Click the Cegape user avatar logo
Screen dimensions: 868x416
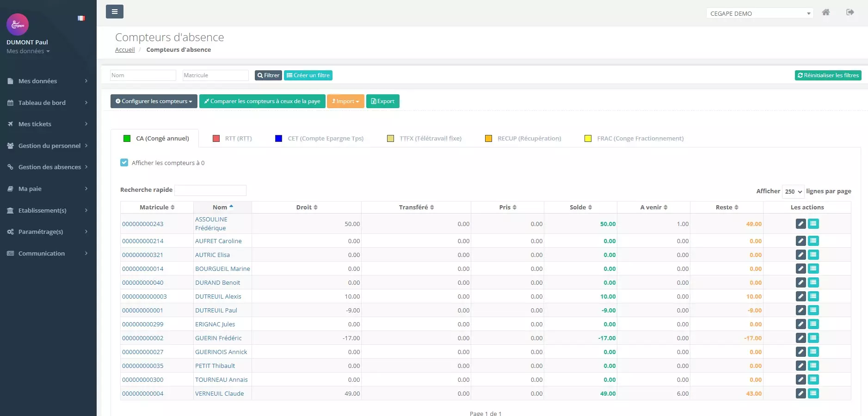(18, 24)
